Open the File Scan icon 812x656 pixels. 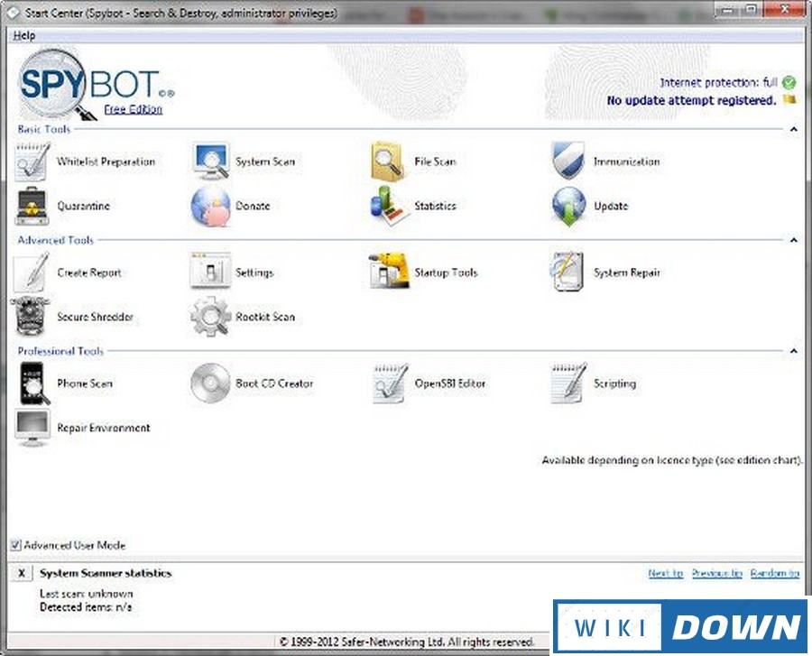(x=388, y=162)
